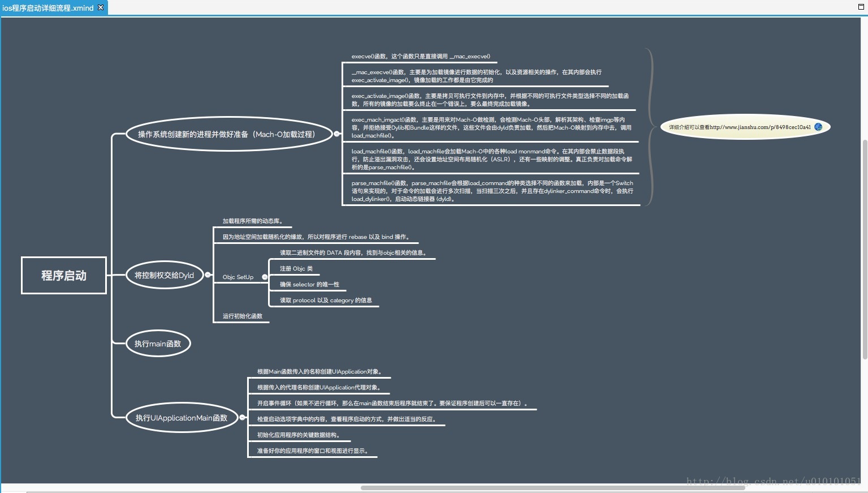Collapse the 将控制权交给Dyld branch
The height and width of the screenshot is (493, 868).
click(x=208, y=275)
